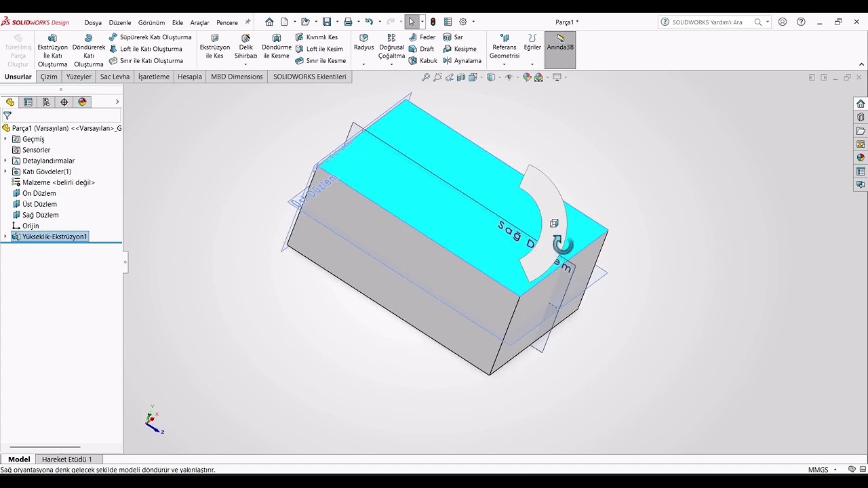Click the Referans Geometrisi tool
868x488 pixels.
pyautogui.click(x=505, y=47)
